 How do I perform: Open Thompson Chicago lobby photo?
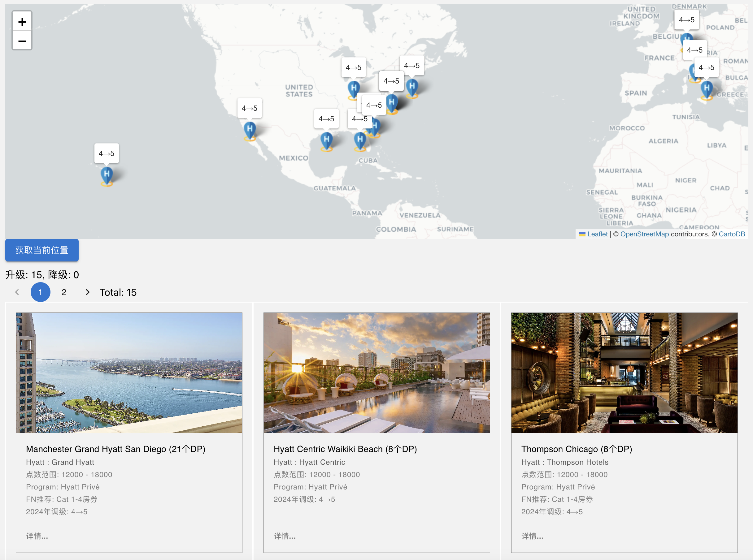pyautogui.click(x=624, y=373)
